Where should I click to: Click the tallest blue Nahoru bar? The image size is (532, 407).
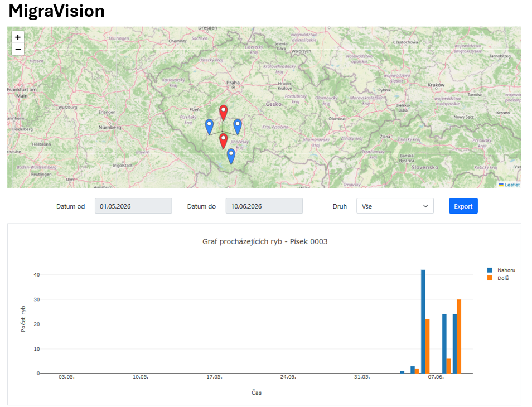[x=423, y=322]
